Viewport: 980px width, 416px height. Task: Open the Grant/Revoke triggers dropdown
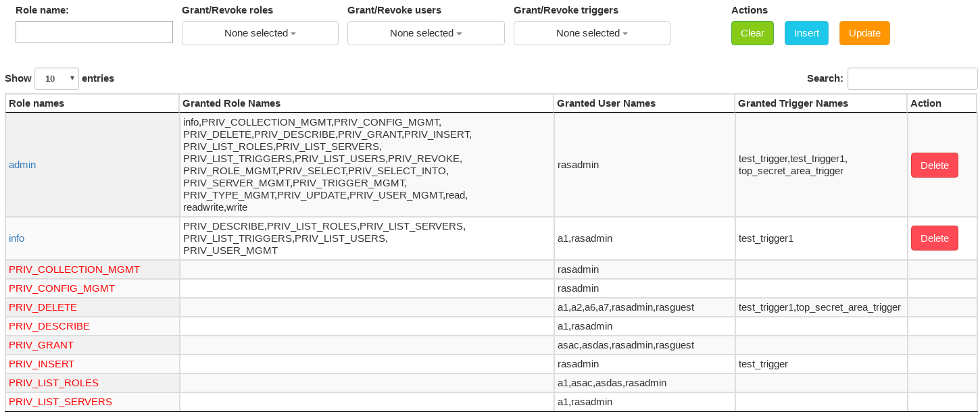click(x=591, y=32)
